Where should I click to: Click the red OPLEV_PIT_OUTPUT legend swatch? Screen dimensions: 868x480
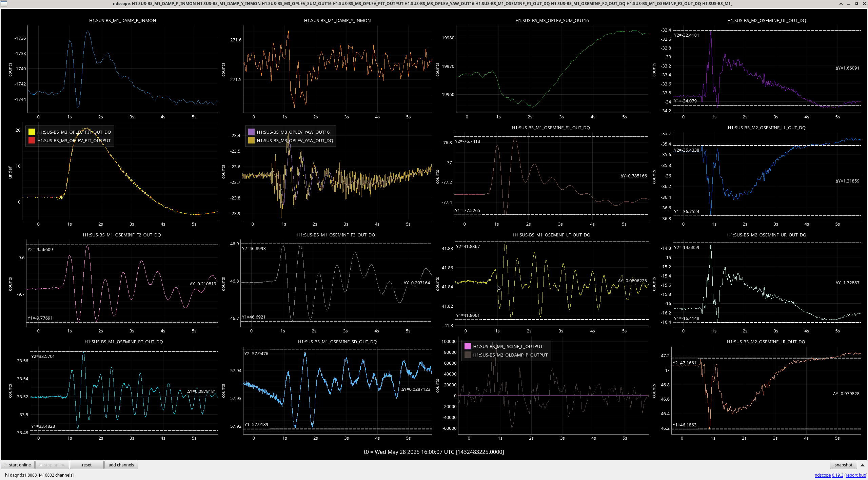pos(32,140)
